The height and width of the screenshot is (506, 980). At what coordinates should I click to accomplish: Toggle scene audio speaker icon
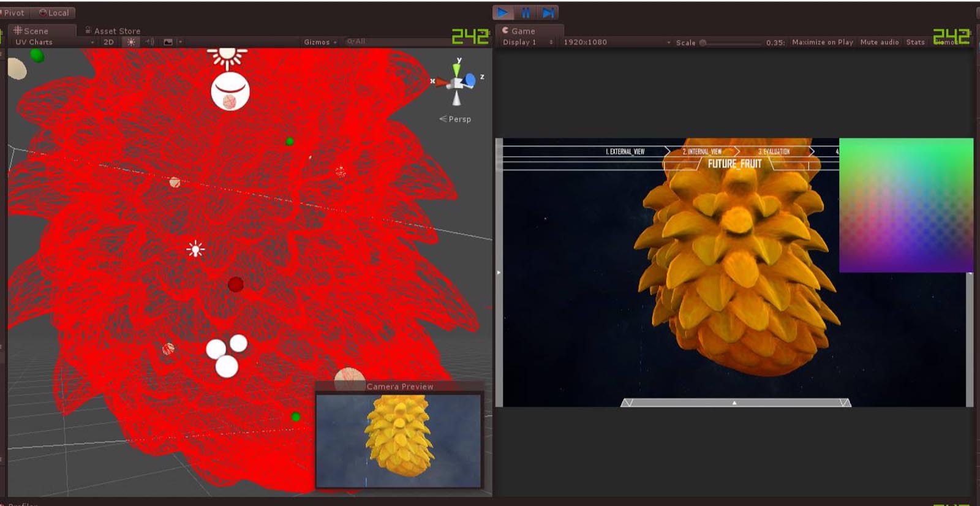click(x=149, y=42)
